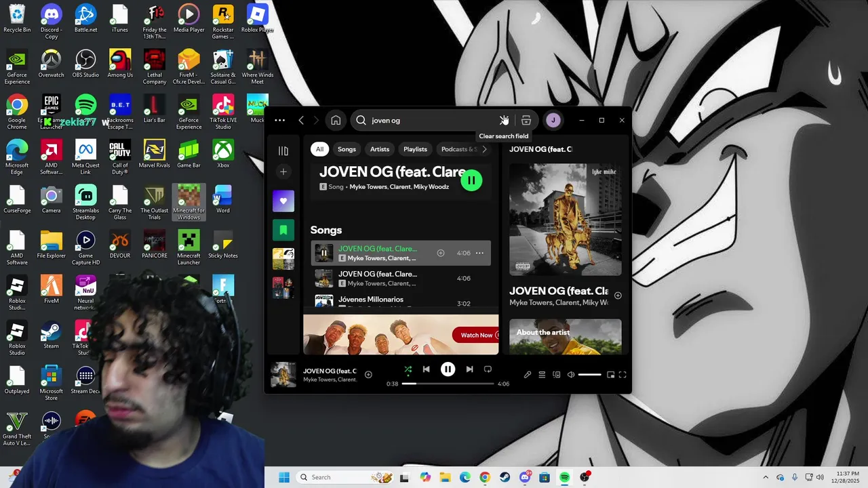Play the Jóvenes Millonarios song row
Screen dimensions: 868x488
click(x=401, y=300)
